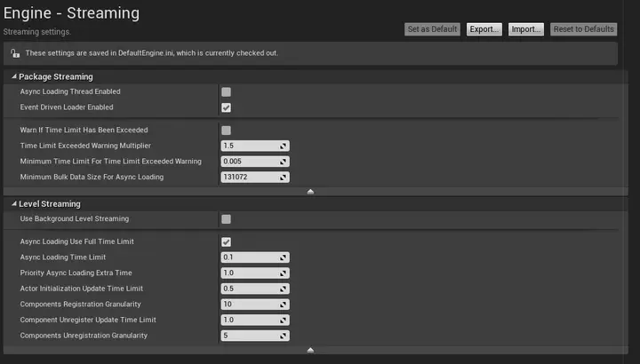Toggle Use Background Level Streaming checkbox

[x=226, y=219]
